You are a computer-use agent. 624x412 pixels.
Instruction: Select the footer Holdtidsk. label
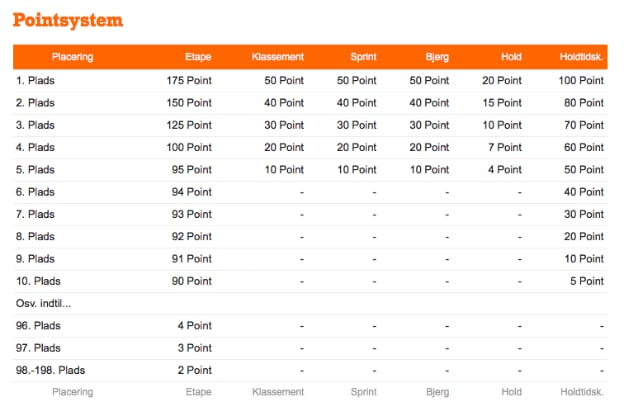(x=582, y=392)
